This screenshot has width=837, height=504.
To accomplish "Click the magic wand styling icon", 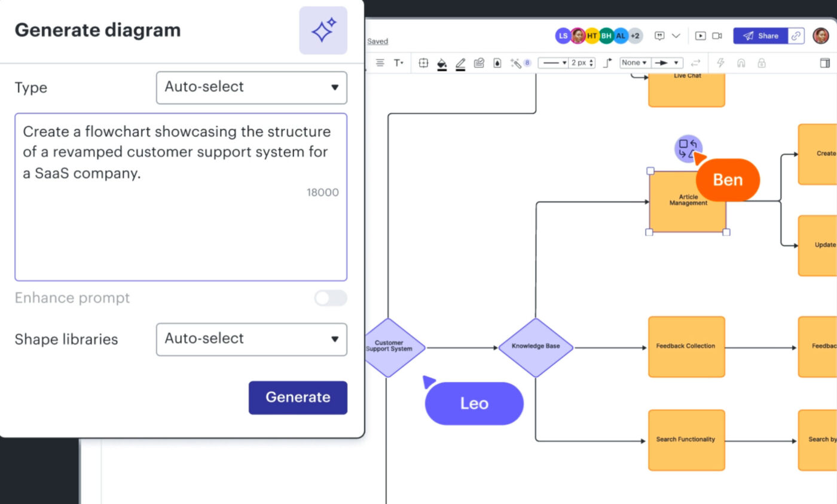I will [x=515, y=63].
